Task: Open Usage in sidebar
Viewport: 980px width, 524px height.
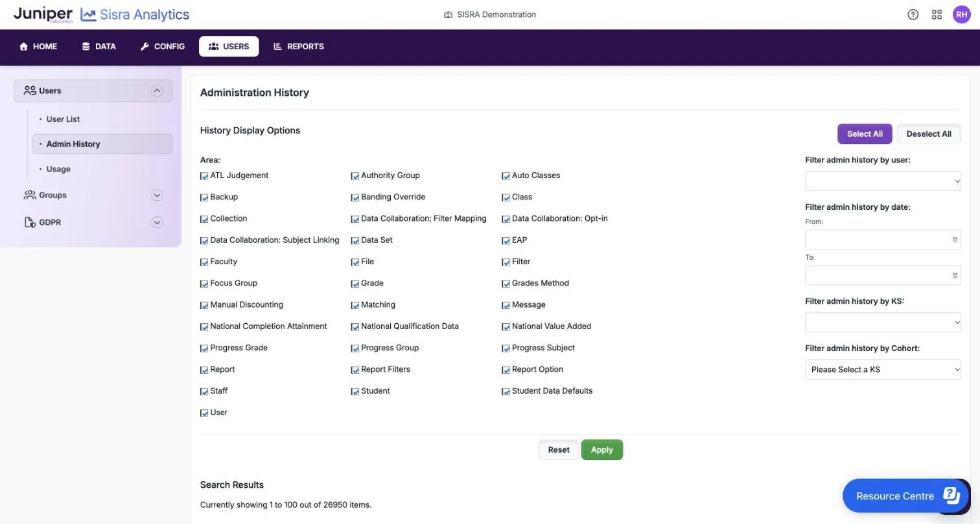Action: [58, 169]
